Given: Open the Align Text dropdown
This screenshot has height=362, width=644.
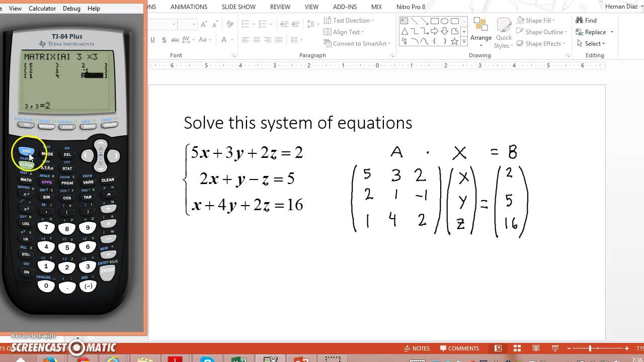Looking at the screenshot, I should pyautogui.click(x=344, y=32).
